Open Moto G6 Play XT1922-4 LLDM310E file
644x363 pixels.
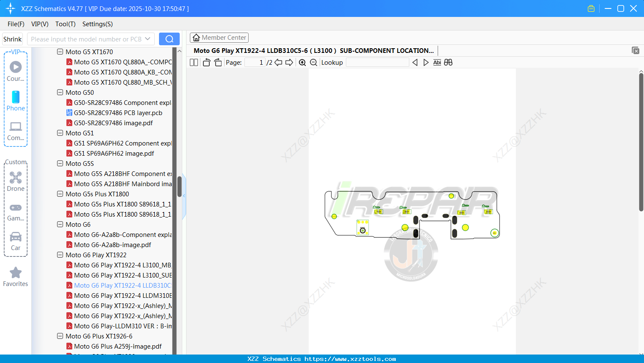[123, 296]
